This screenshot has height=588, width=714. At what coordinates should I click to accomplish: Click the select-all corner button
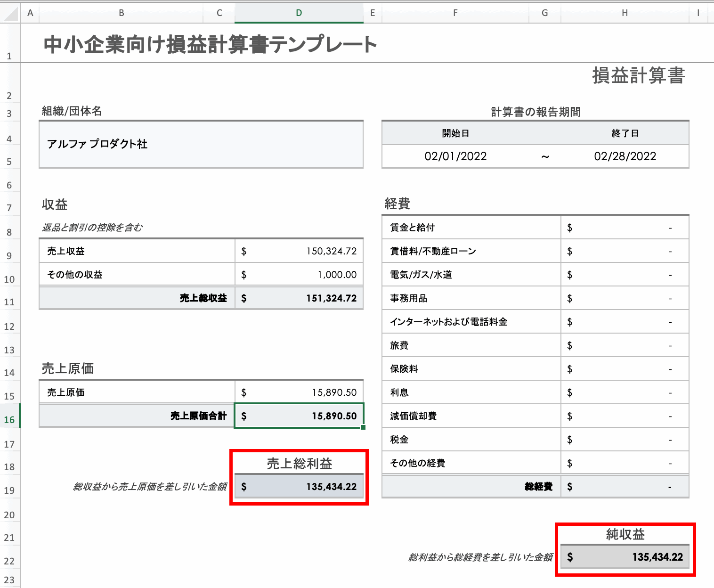click(x=9, y=13)
